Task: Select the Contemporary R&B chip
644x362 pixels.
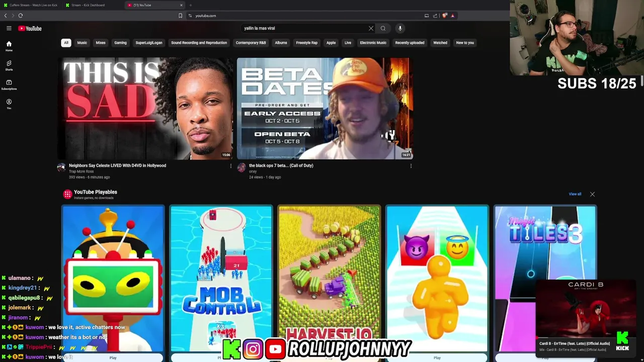Action: (251, 43)
